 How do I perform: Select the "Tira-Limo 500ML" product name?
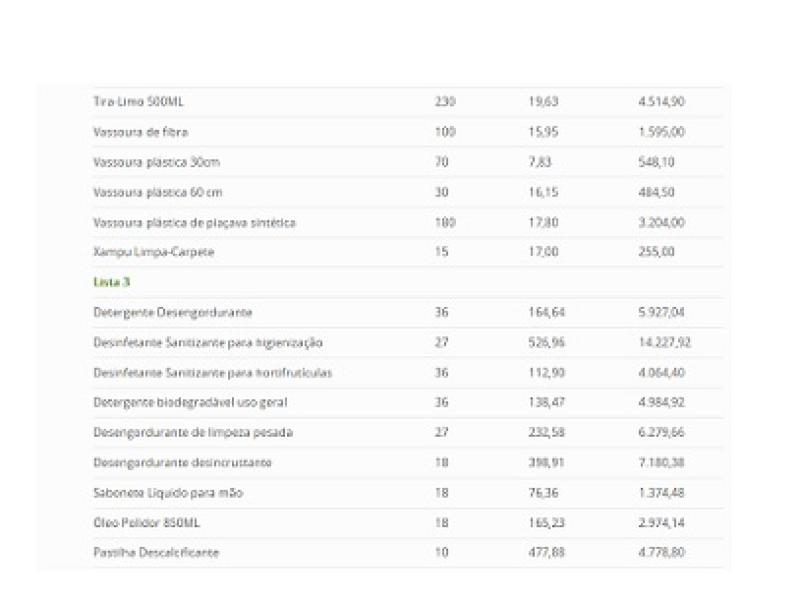[x=138, y=102]
